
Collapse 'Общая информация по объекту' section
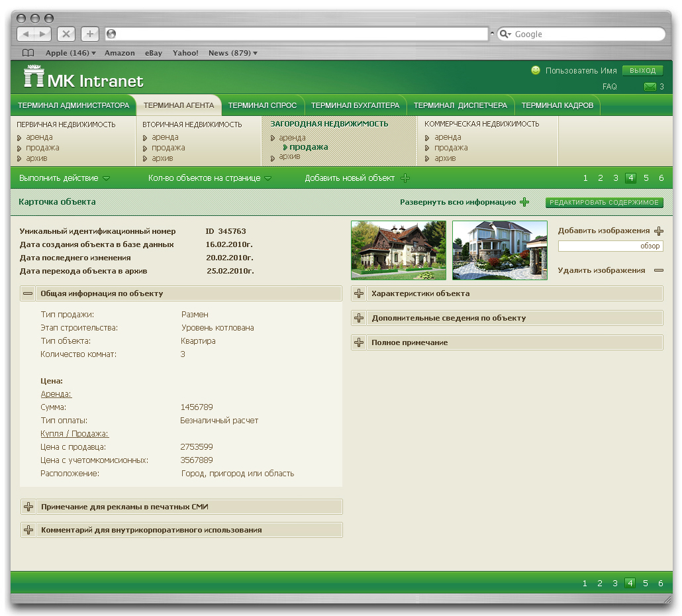pyautogui.click(x=28, y=293)
